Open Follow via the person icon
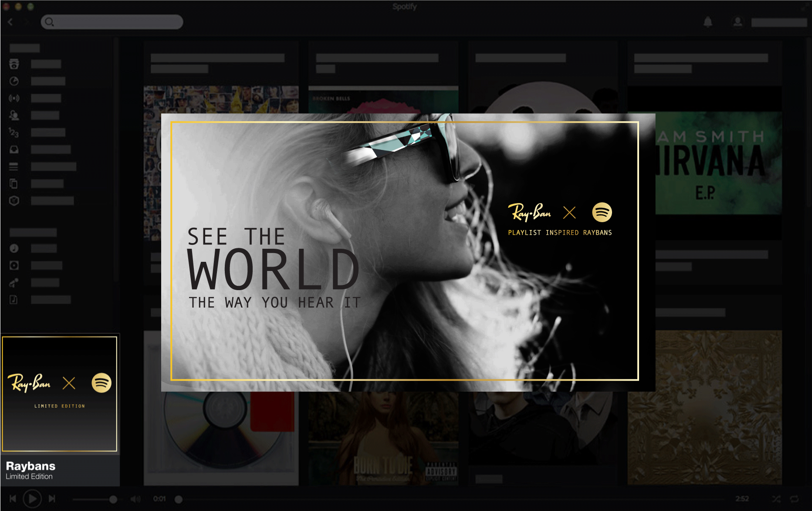The height and width of the screenshot is (511, 812). (14, 115)
